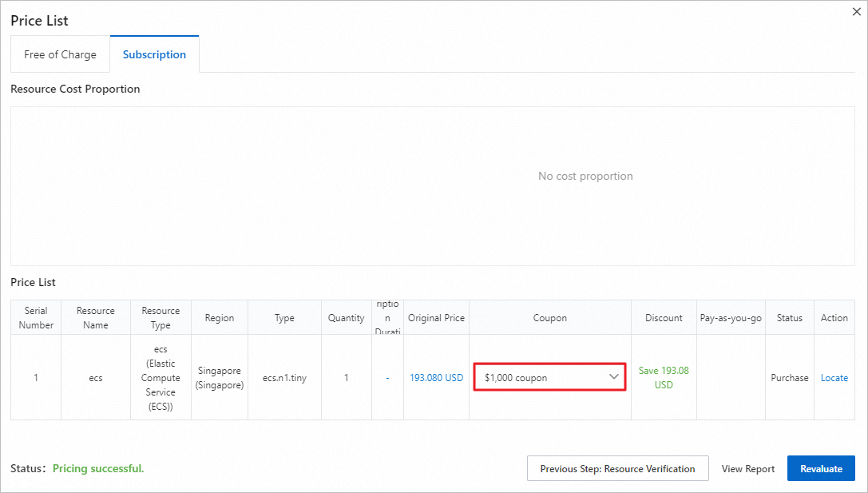The width and height of the screenshot is (868, 493).
Task: Click the Elastic Compute Service resource type cell
Action: pyautogui.click(x=161, y=378)
